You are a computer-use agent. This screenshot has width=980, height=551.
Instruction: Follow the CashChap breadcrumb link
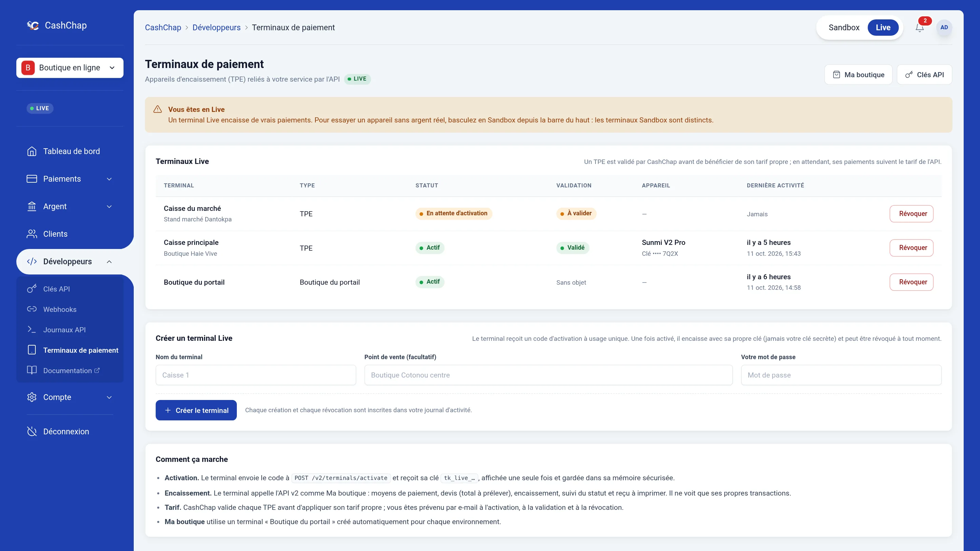coord(163,27)
